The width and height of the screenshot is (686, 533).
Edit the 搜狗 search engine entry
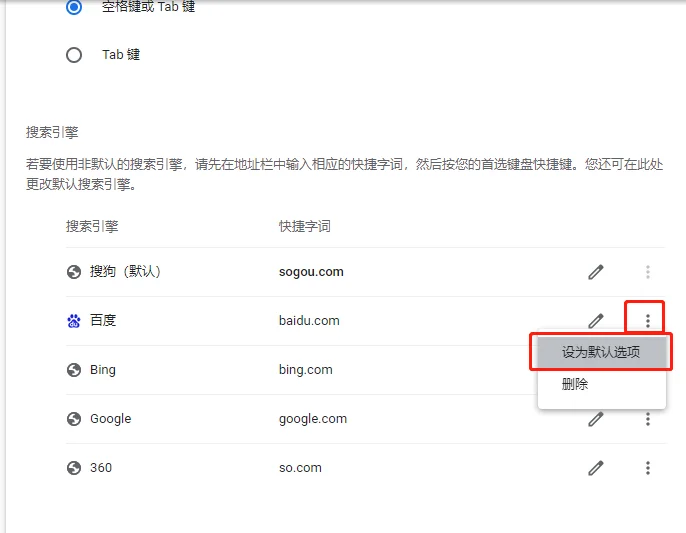[596, 272]
